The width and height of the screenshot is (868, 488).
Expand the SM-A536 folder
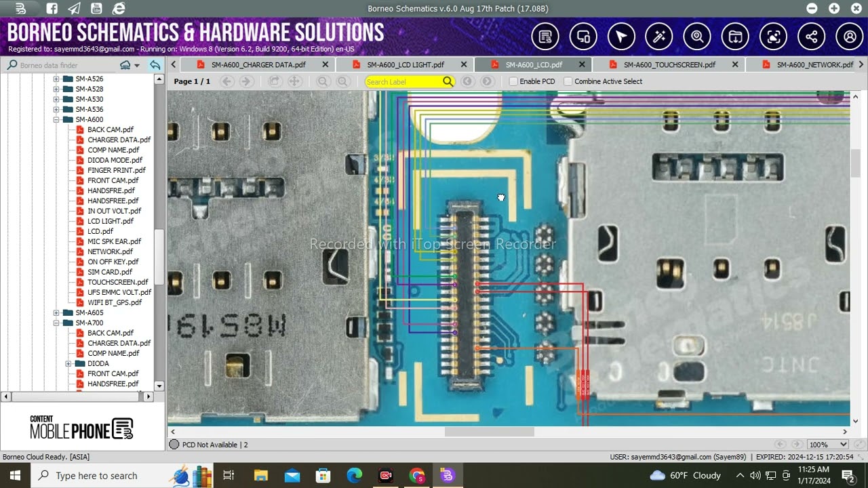point(56,110)
